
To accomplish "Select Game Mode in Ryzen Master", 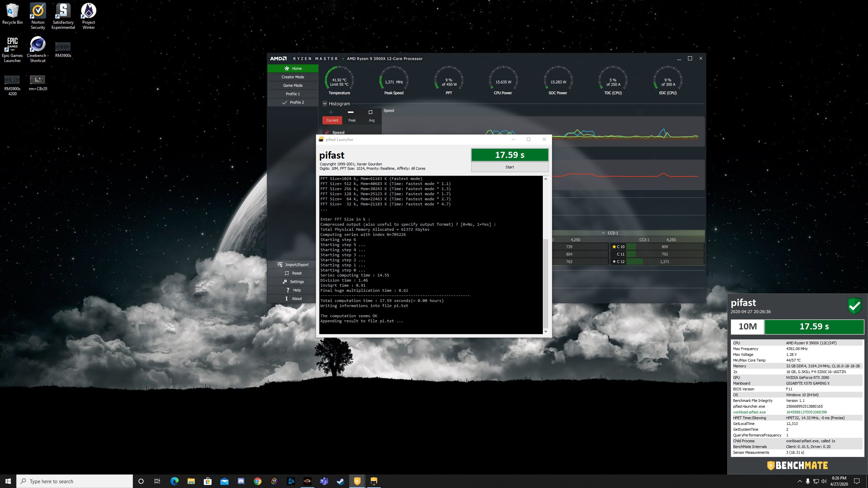I will pyautogui.click(x=293, y=85).
